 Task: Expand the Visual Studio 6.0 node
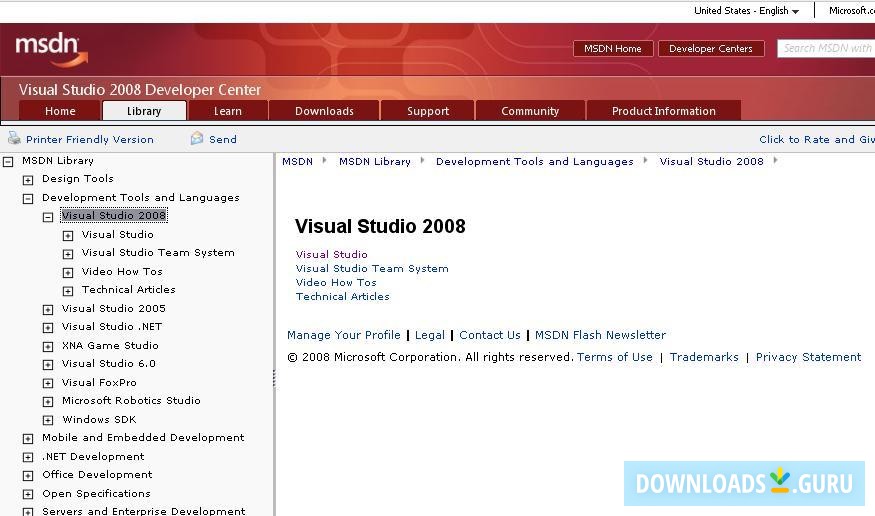click(x=48, y=365)
